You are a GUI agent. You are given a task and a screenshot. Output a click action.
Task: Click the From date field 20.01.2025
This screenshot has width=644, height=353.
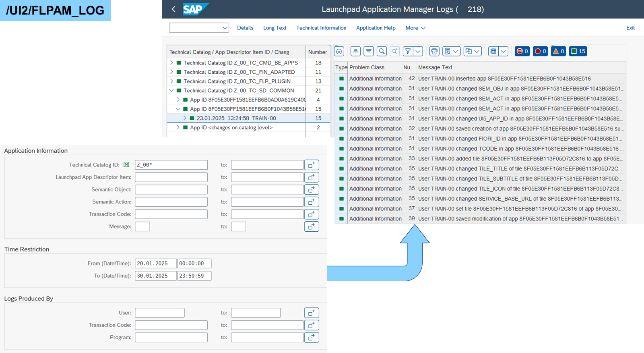(156, 264)
